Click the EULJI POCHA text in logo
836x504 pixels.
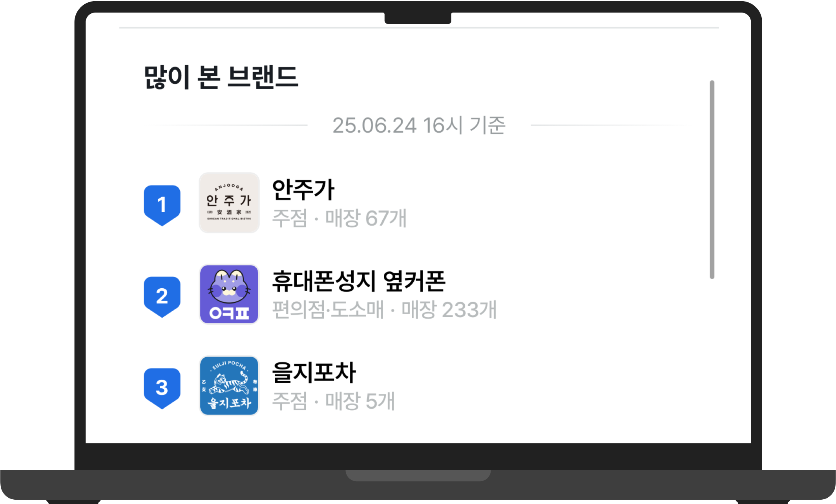(229, 366)
